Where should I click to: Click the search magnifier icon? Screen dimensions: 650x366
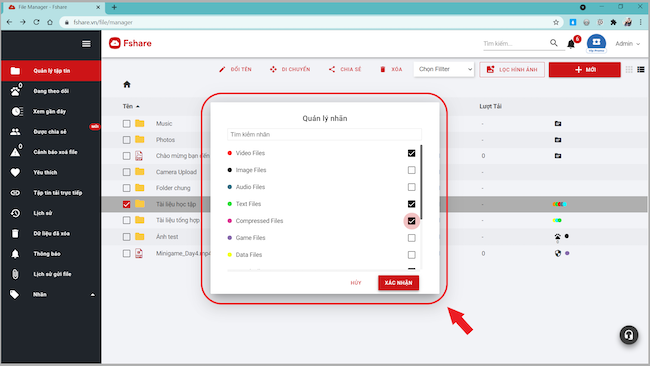coord(553,43)
